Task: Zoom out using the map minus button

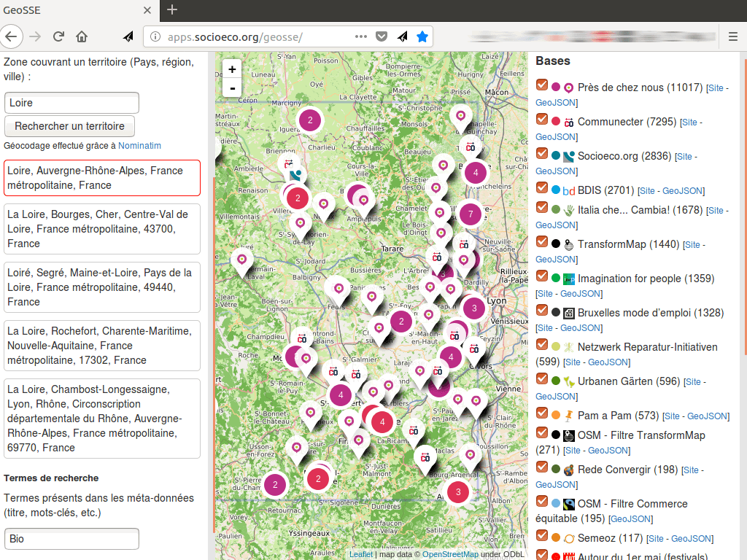Action: point(231,87)
